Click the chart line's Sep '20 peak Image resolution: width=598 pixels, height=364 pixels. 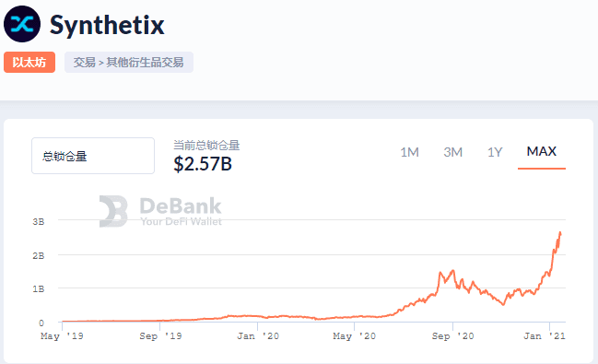coord(453,271)
